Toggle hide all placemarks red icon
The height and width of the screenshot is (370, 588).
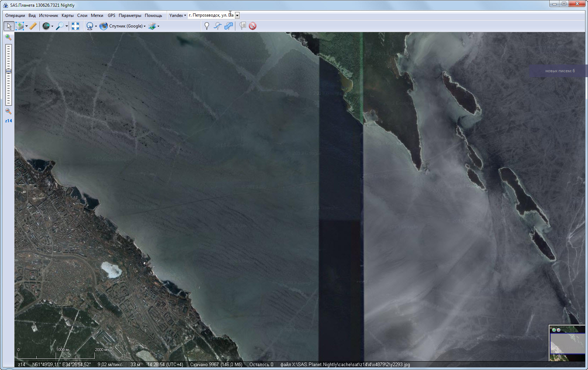coord(253,26)
